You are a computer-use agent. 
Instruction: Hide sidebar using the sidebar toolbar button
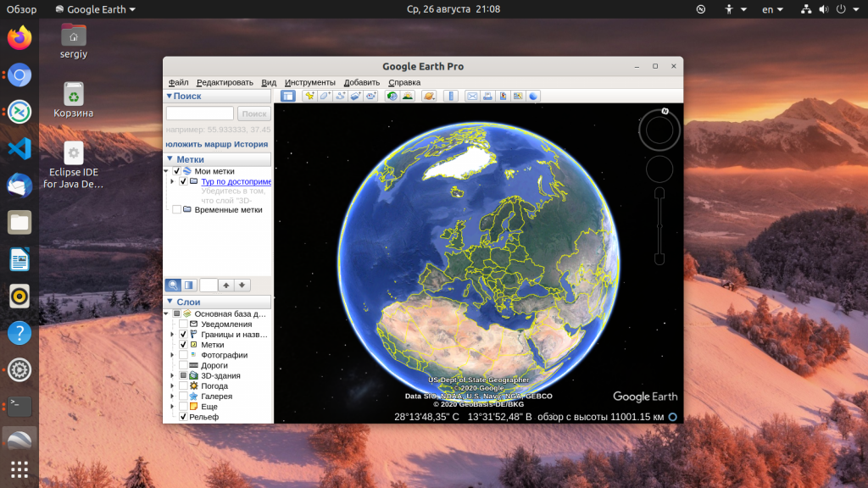tap(288, 96)
